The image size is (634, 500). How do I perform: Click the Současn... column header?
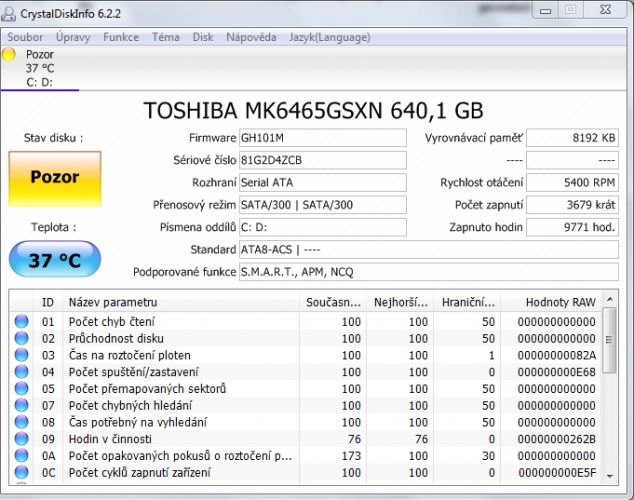333,302
